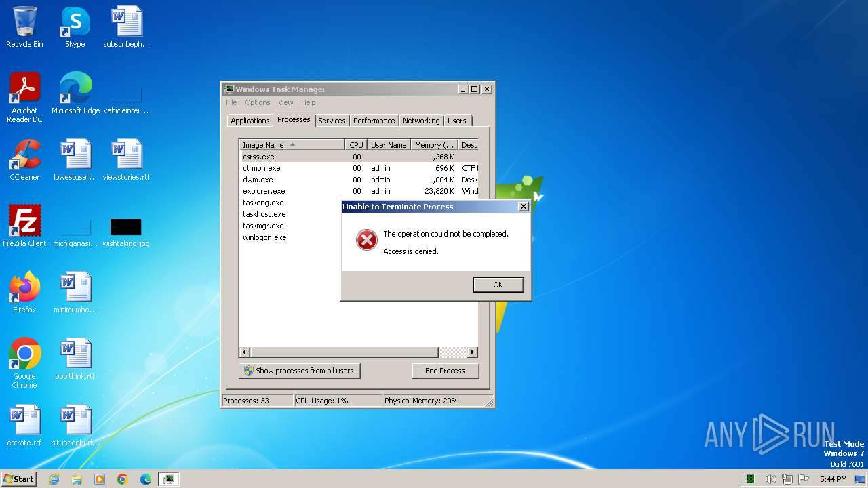Launch Firefox from the desktop
Image resolution: width=868 pixels, height=488 pixels.
[24, 293]
